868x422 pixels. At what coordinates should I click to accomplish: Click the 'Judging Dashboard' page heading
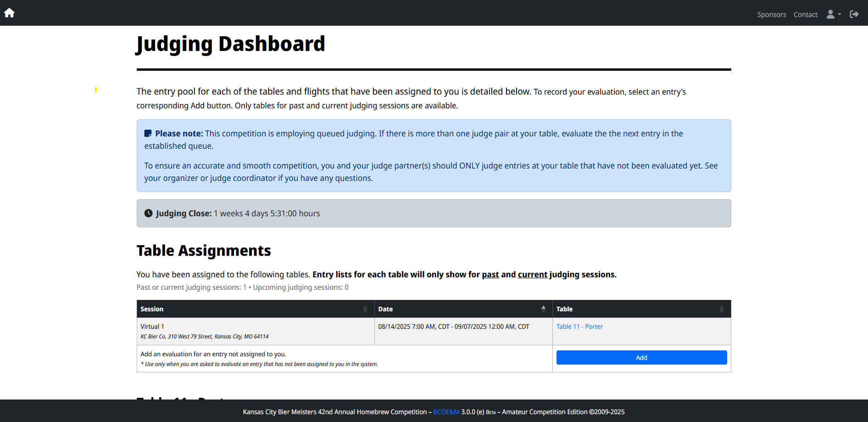pyautogui.click(x=230, y=44)
